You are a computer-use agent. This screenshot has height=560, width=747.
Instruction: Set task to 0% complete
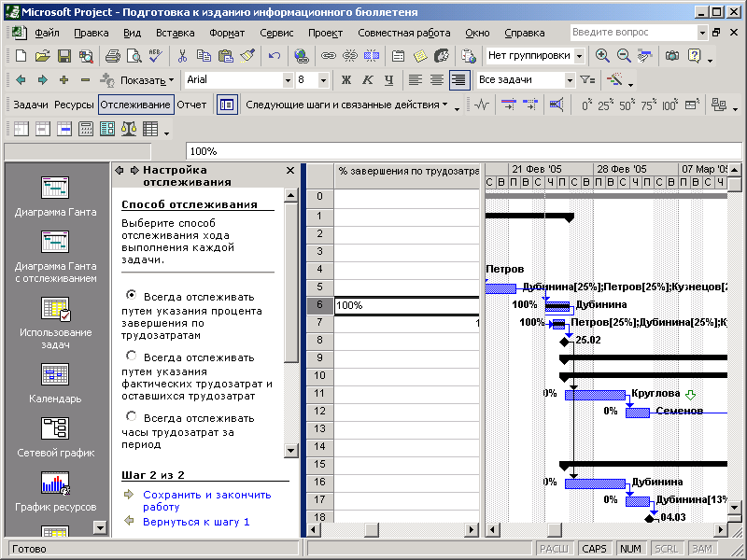point(586,105)
